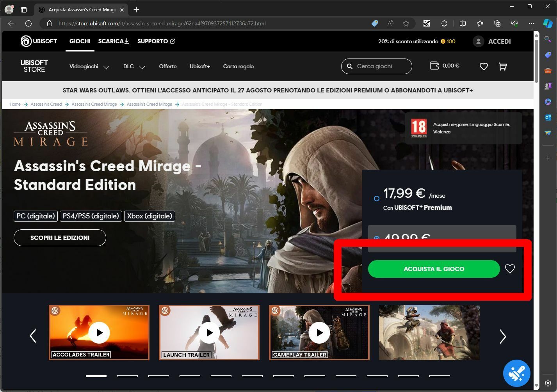The image size is (557, 392).
Task: Open browser Collections icon
Action: coord(497,23)
